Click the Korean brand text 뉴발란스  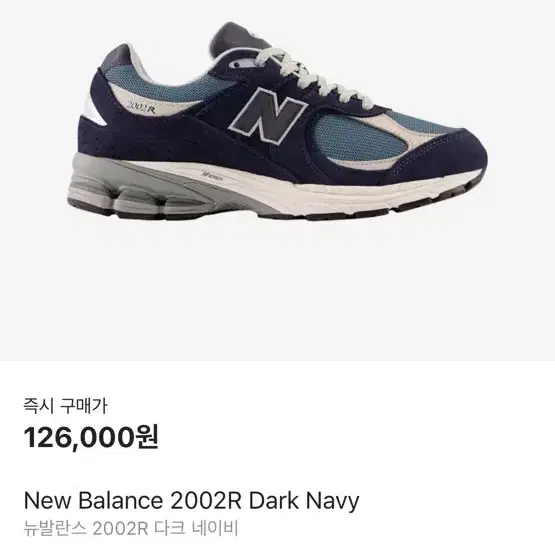(x=55, y=529)
